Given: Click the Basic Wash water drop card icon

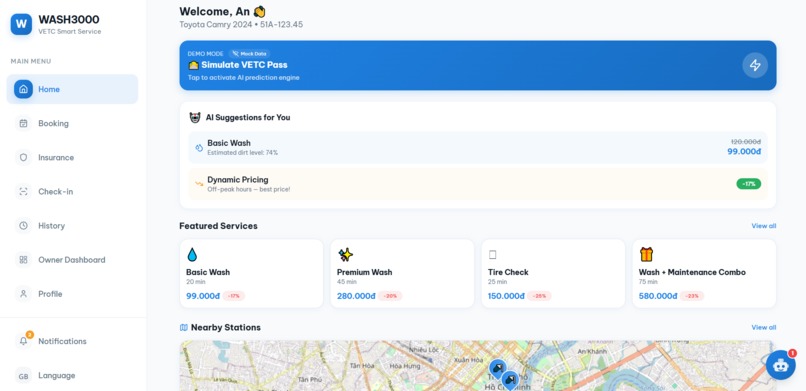Looking at the screenshot, I should point(192,254).
